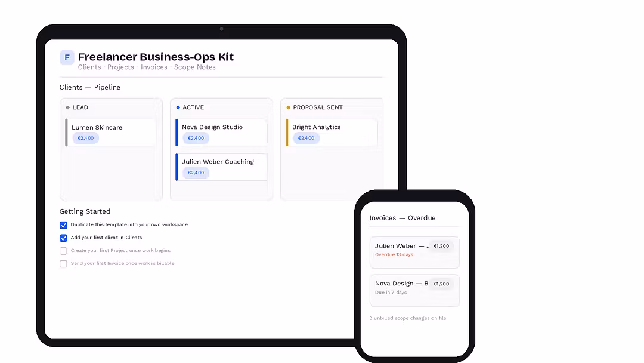Click the €2,400 tag on Julien Weber Coaching

[196, 173]
